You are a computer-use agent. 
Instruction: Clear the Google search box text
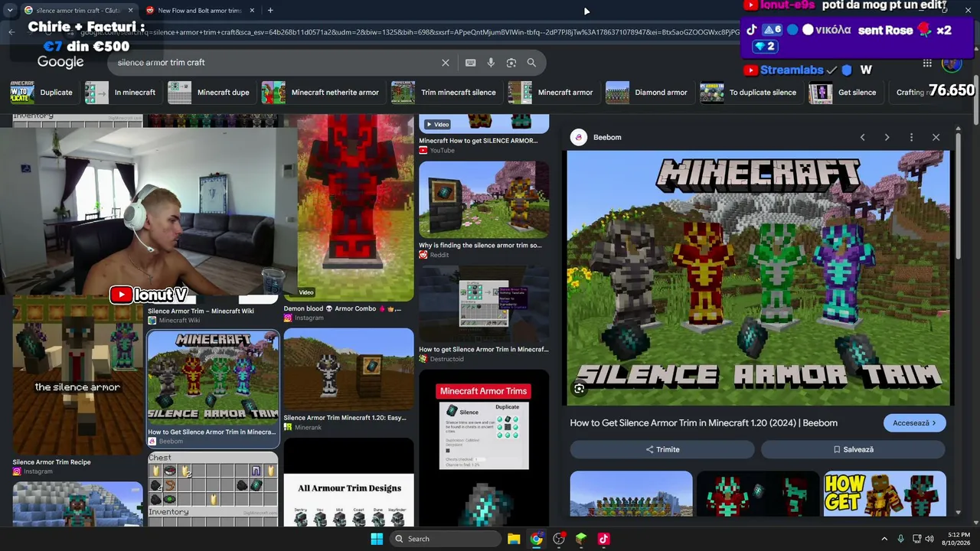(x=446, y=63)
